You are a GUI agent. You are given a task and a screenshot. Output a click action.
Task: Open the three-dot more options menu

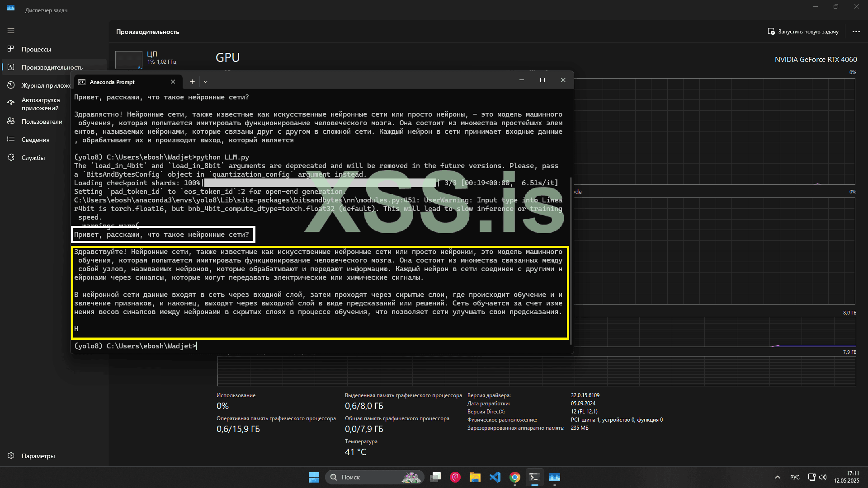click(856, 32)
